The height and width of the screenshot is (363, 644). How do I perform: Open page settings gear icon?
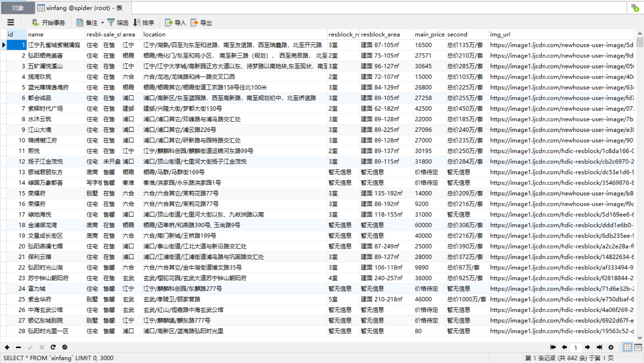point(611,347)
